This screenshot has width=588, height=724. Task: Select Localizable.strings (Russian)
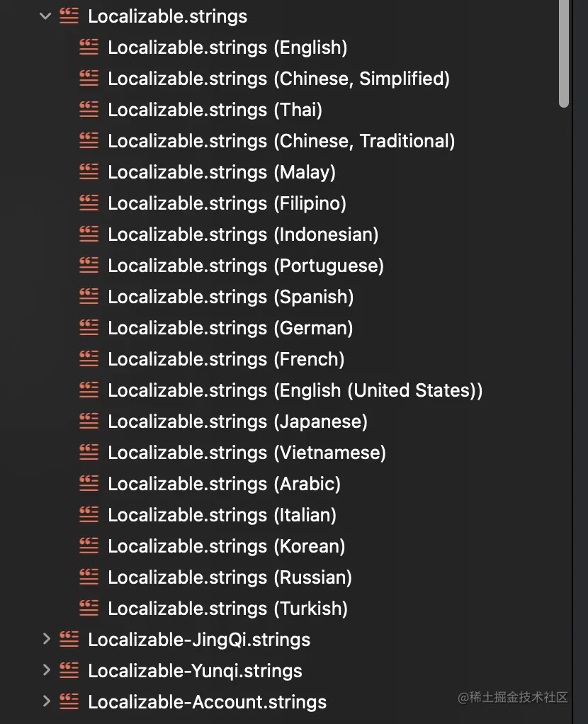[230, 577]
